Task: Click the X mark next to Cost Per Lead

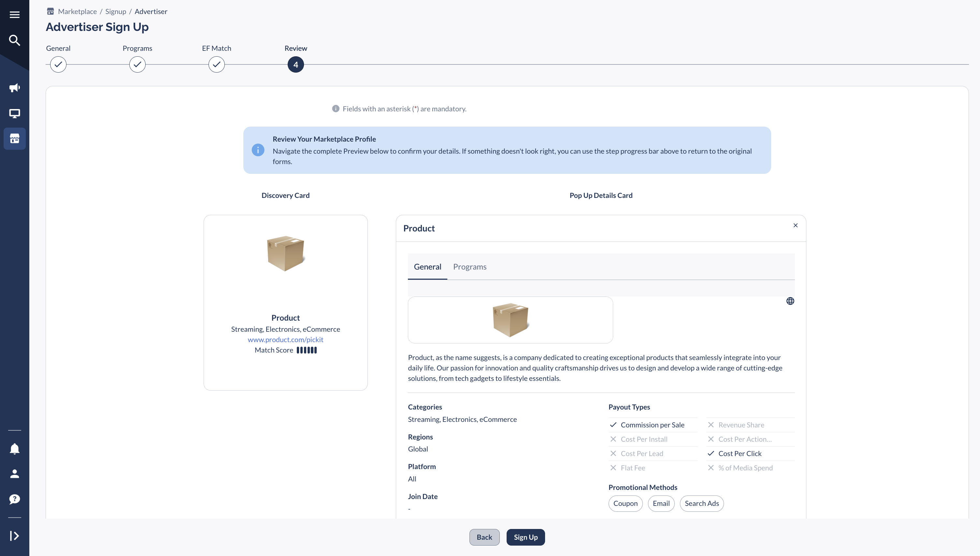Action: pyautogui.click(x=613, y=453)
